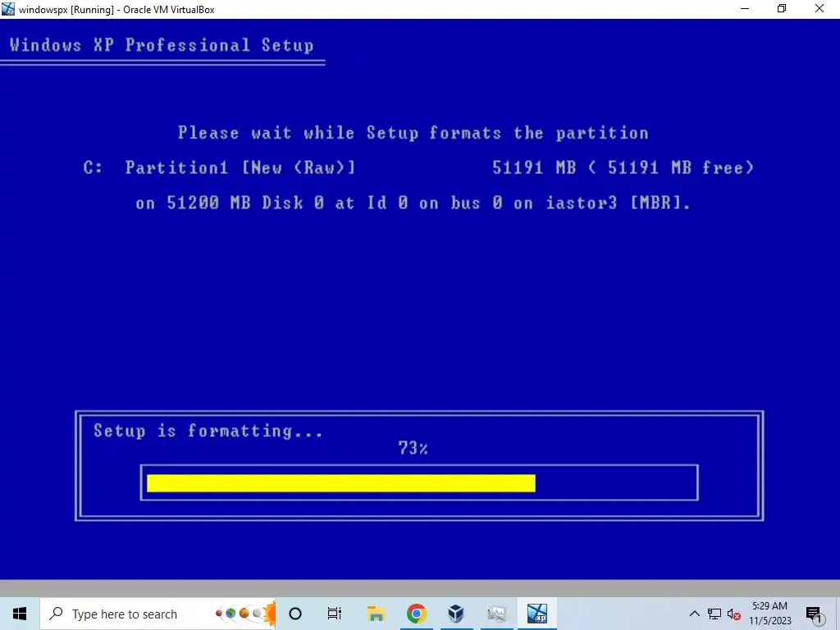
Task: Show hidden system tray icons
Action: tap(694, 614)
